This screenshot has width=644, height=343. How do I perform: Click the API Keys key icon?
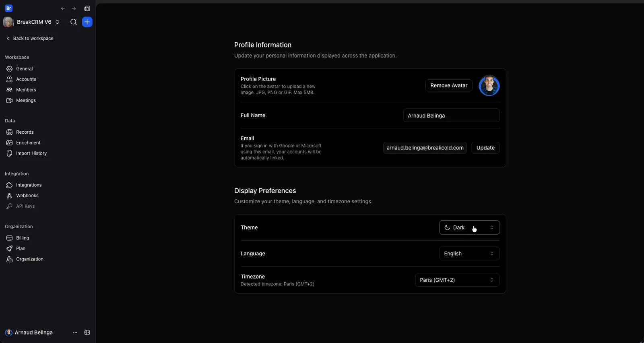pyautogui.click(x=9, y=206)
